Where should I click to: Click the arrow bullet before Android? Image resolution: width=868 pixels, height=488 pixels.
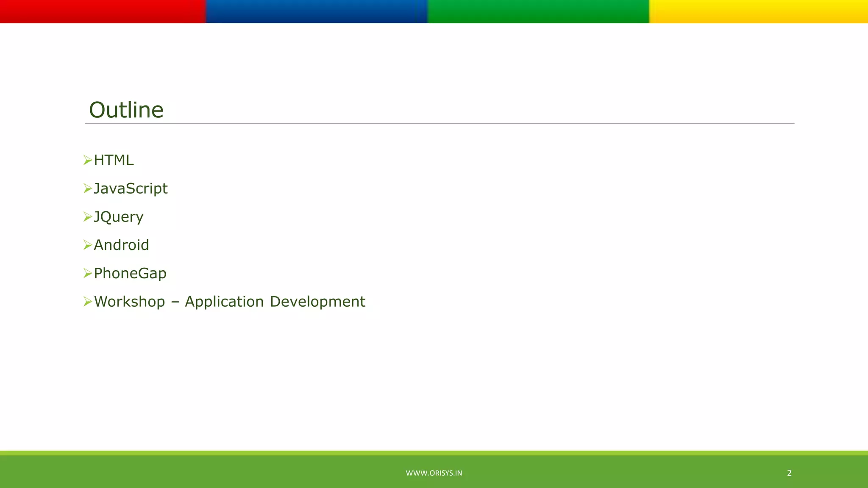point(88,245)
